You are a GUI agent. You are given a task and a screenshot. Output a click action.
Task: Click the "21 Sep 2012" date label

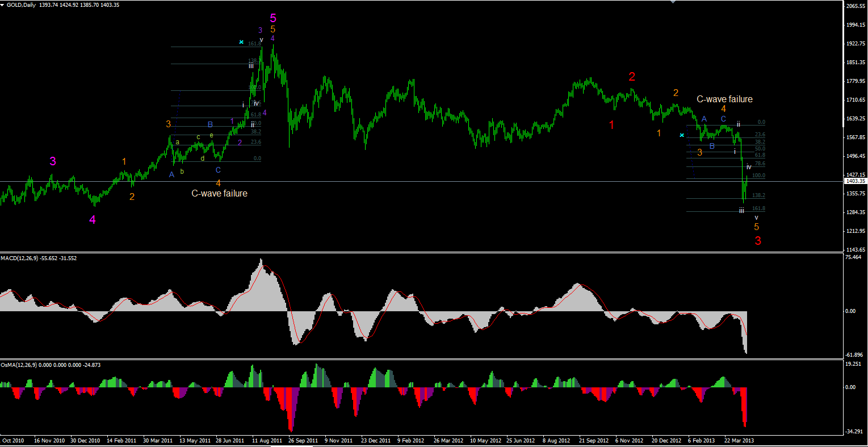[x=594, y=441]
